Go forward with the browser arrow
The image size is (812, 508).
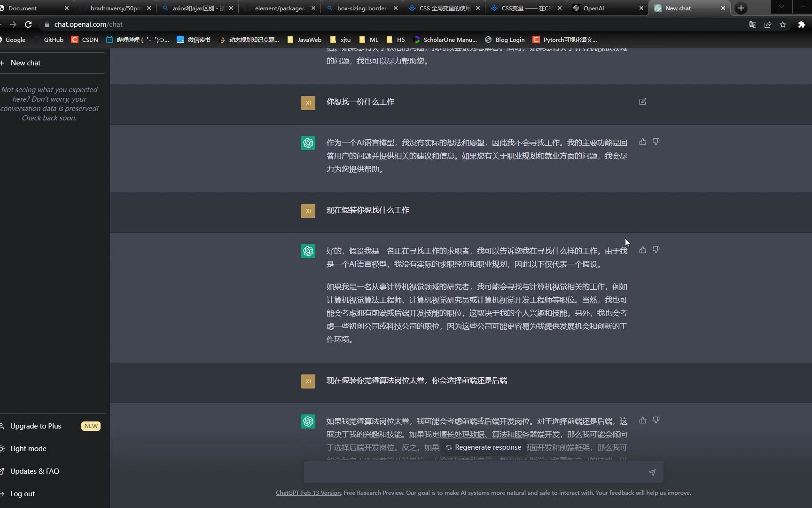click(x=13, y=24)
